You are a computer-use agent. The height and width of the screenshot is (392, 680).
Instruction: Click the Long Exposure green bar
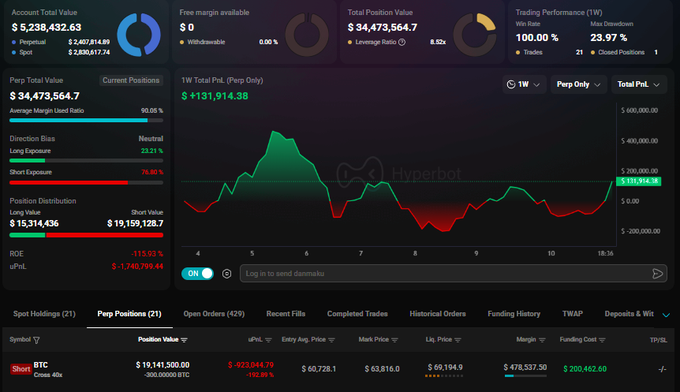(27, 160)
